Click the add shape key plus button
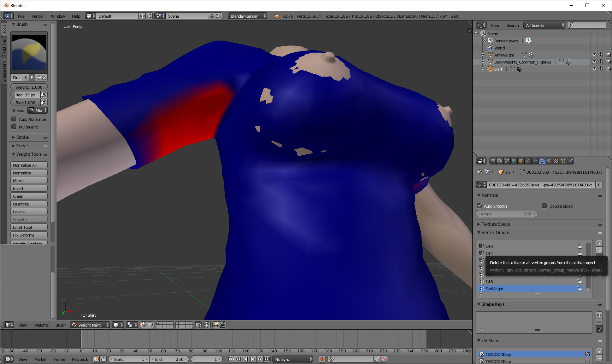The width and height of the screenshot is (612, 364). click(599, 315)
